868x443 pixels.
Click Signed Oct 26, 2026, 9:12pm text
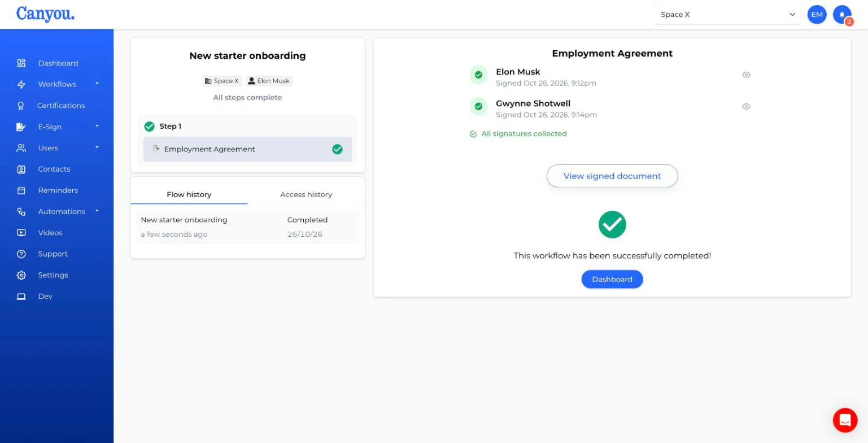coord(546,83)
